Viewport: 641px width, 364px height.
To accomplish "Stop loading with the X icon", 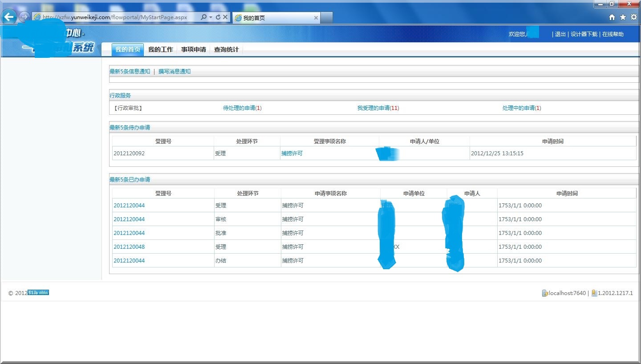I will tap(225, 17).
